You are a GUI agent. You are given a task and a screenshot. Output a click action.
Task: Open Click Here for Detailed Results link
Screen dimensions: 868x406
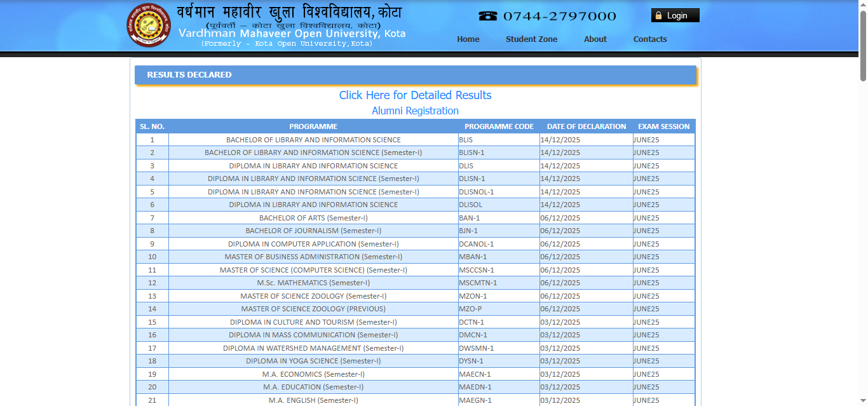415,95
